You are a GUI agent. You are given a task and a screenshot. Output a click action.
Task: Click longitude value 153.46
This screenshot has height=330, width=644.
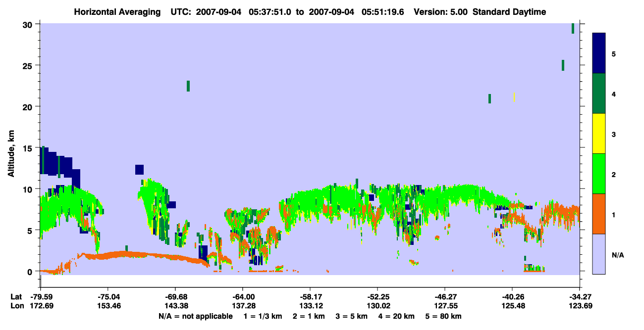pyautogui.click(x=108, y=306)
